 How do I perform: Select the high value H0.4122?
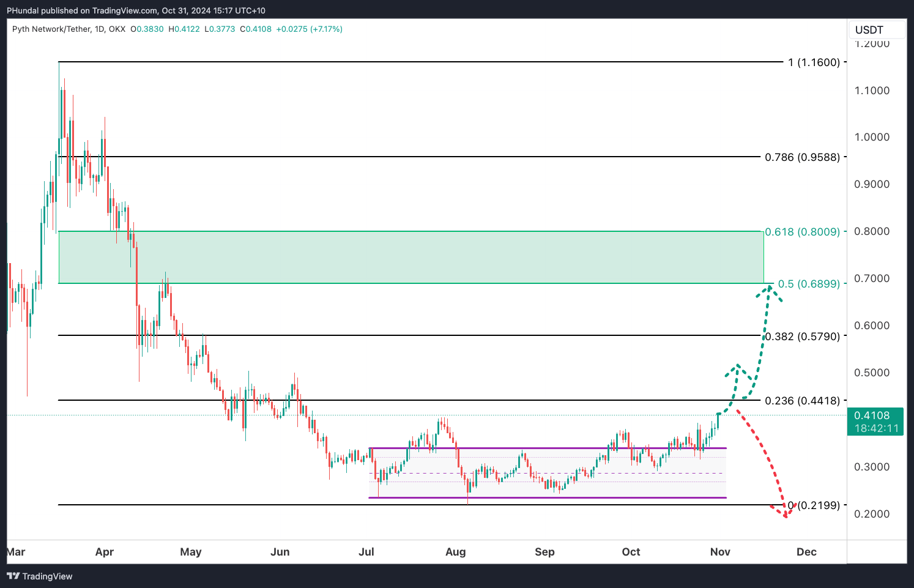click(184, 29)
